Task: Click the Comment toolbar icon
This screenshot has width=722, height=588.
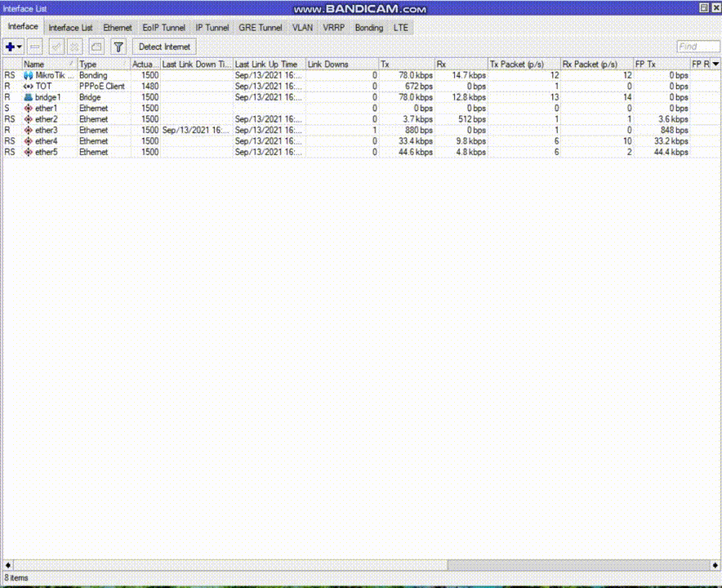Action: click(96, 47)
